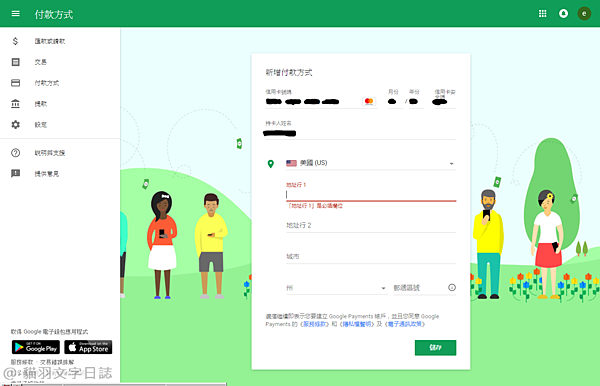Click the Mastercard logo in card field
600x386 pixels.
click(369, 101)
